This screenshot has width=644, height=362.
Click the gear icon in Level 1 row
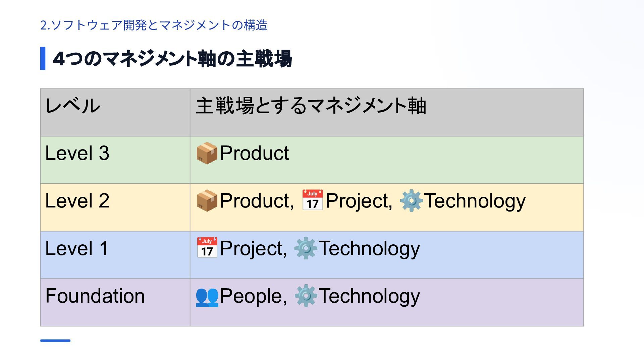(305, 248)
